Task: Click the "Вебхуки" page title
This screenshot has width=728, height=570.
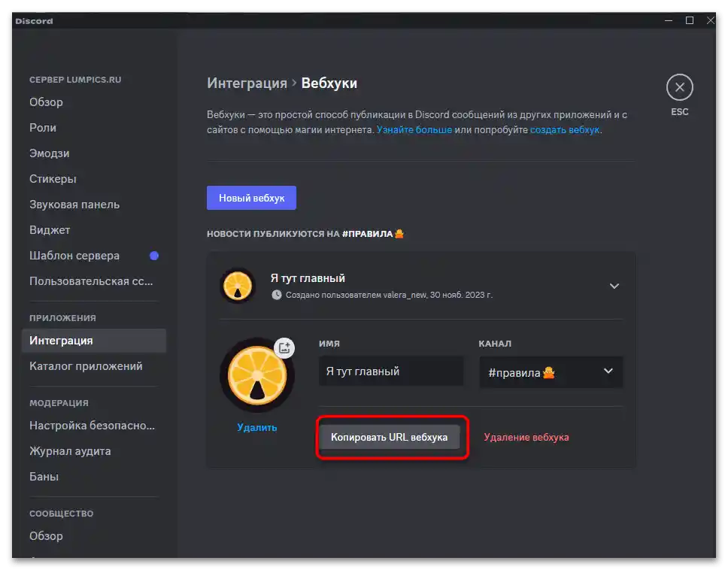Action: click(x=329, y=83)
